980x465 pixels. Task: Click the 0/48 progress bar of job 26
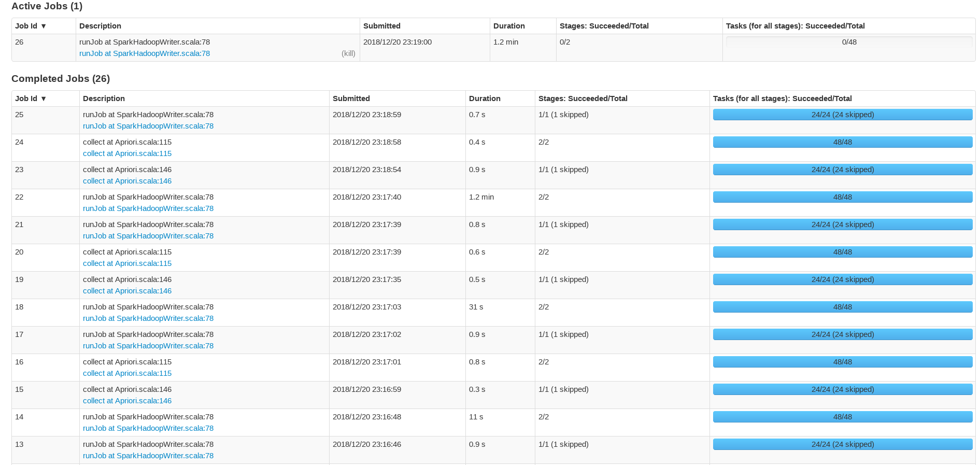pyautogui.click(x=849, y=42)
